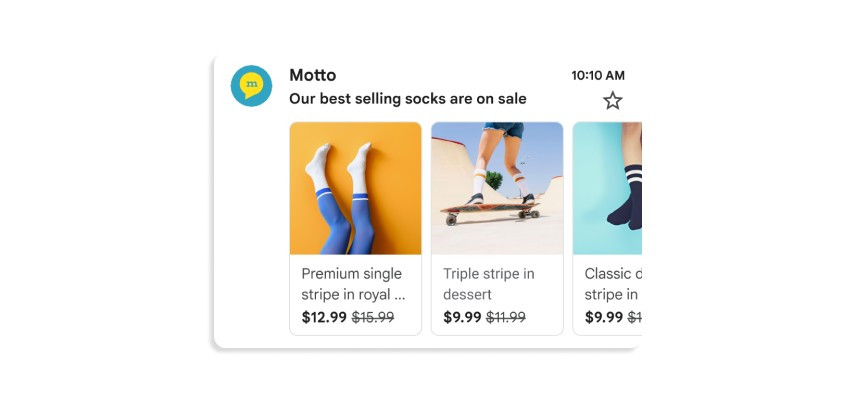
Task: Click the $9.99 price under Triple stripe
Action: click(x=462, y=318)
